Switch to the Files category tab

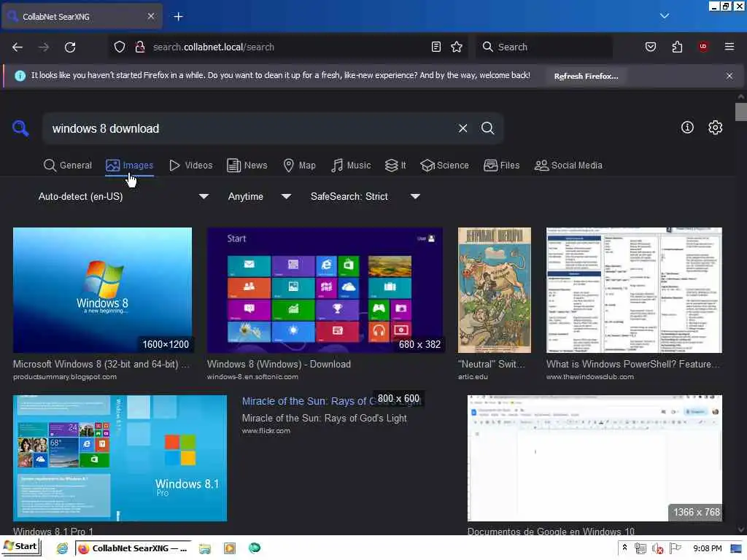[x=502, y=166]
